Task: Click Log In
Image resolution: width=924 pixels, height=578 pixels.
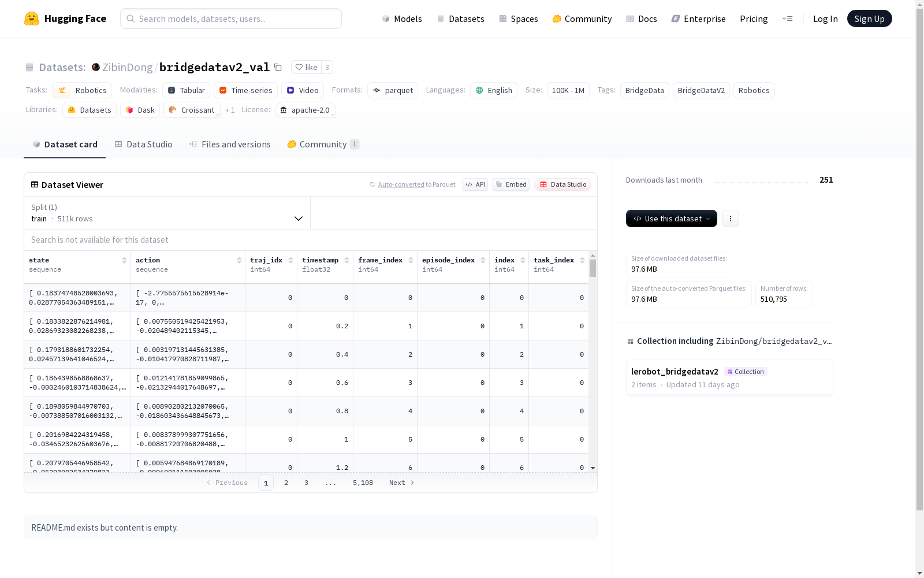Action: [x=825, y=18]
